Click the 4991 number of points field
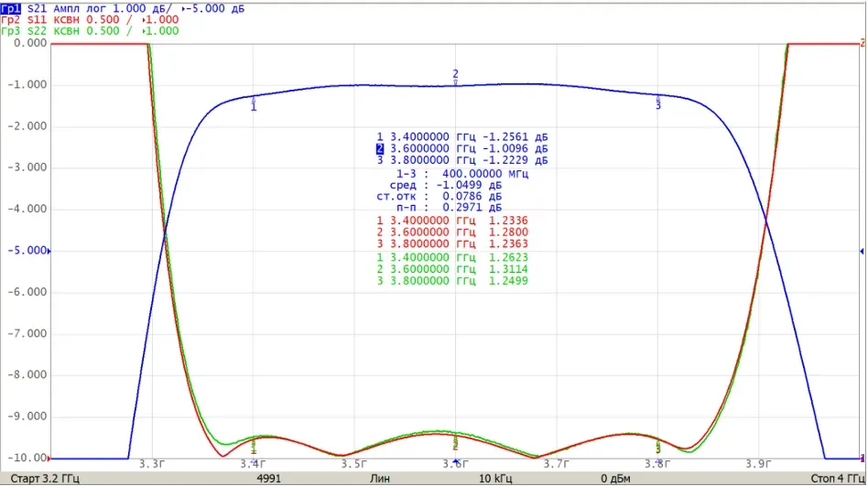Viewport: 868px width, 486px height. 268,479
